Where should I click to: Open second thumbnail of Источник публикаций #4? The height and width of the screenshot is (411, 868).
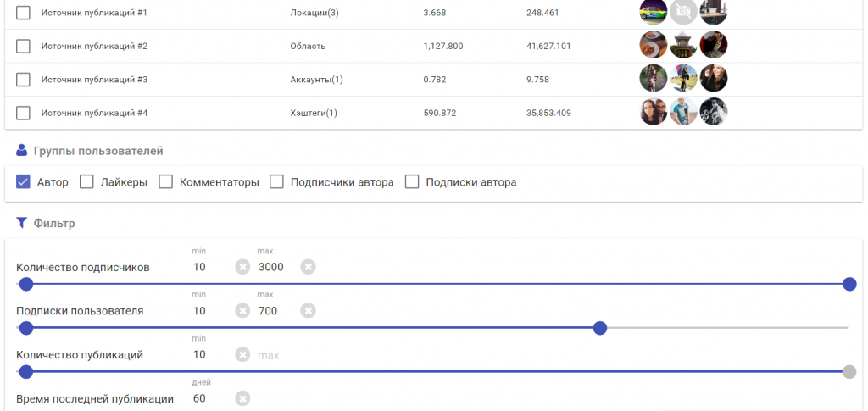[684, 112]
